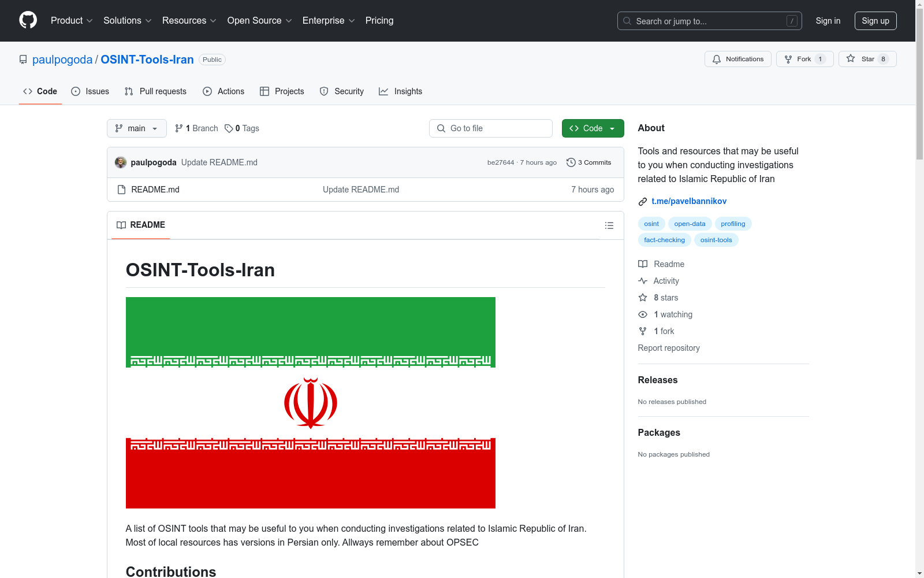The image size is (924, 578).
Task: Open the Security tab
Action: [342, 91]
